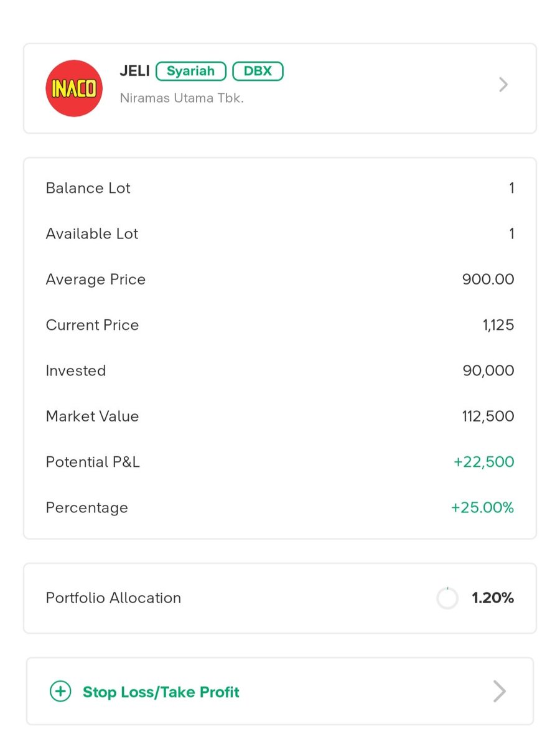Tap the Potential P&L +22,500 figure
This screenshot has height=747, width=560.
click(x=484, y=462)
